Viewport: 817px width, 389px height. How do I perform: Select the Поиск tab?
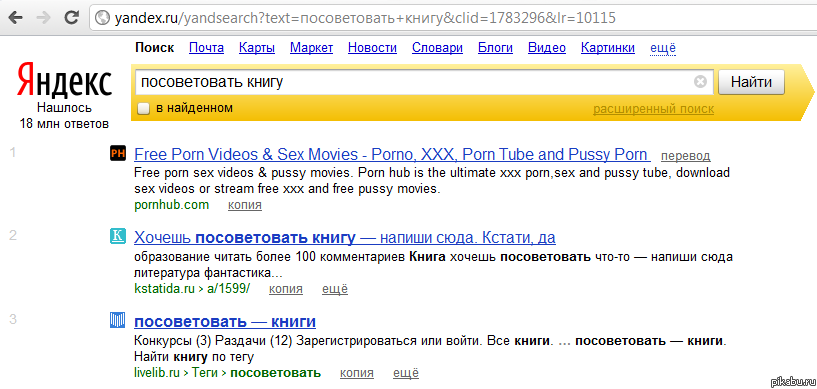(x=154, y=48)
